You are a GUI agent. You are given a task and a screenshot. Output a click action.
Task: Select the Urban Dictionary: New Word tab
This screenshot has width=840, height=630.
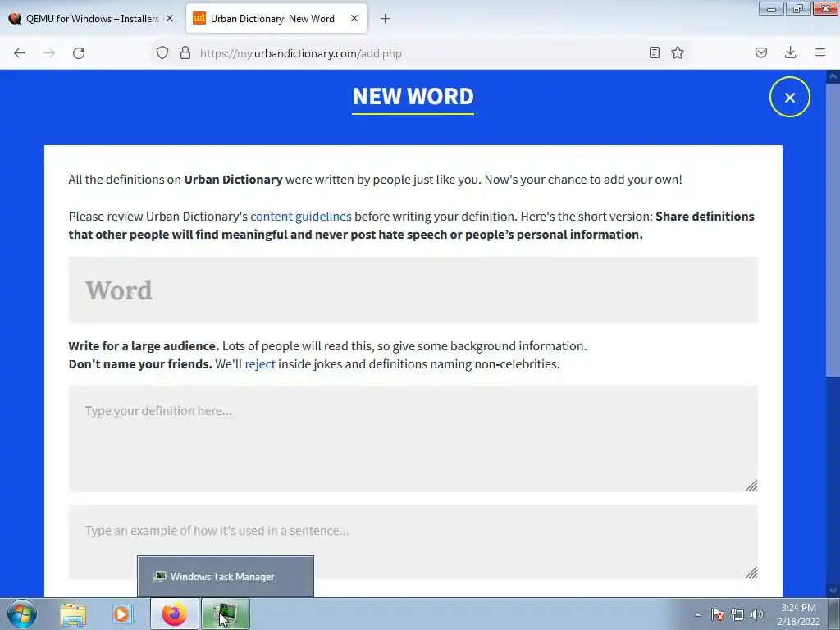[277, 18]
